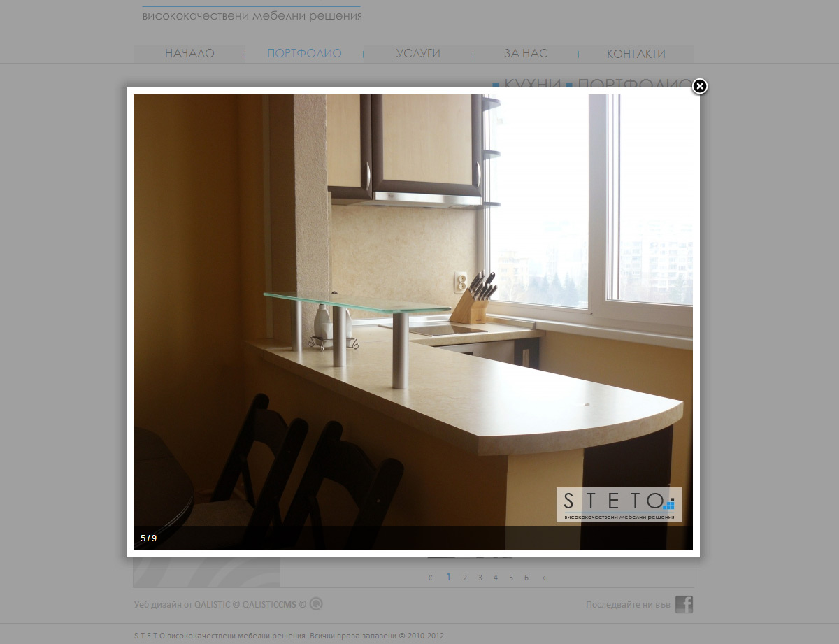This screenshot has width=839, height=644.
Task: Go to pagination page 2
Action: [x=465, y=578]
